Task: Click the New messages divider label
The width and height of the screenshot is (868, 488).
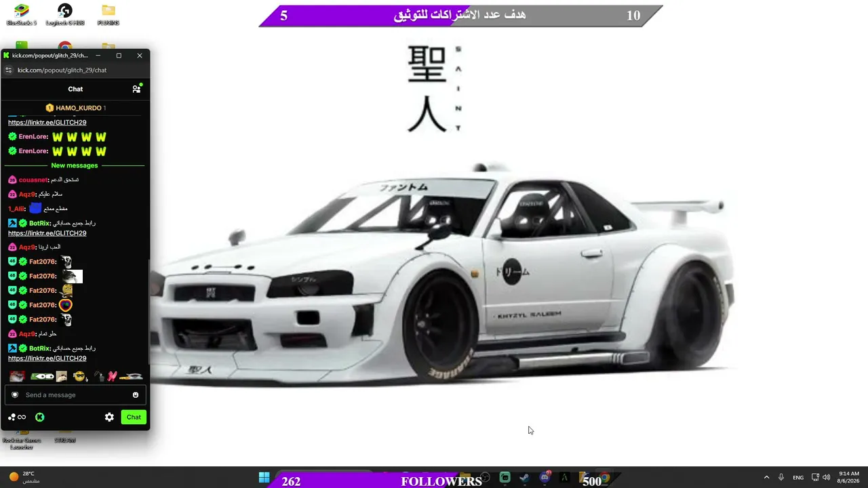Action: point(75,165)
